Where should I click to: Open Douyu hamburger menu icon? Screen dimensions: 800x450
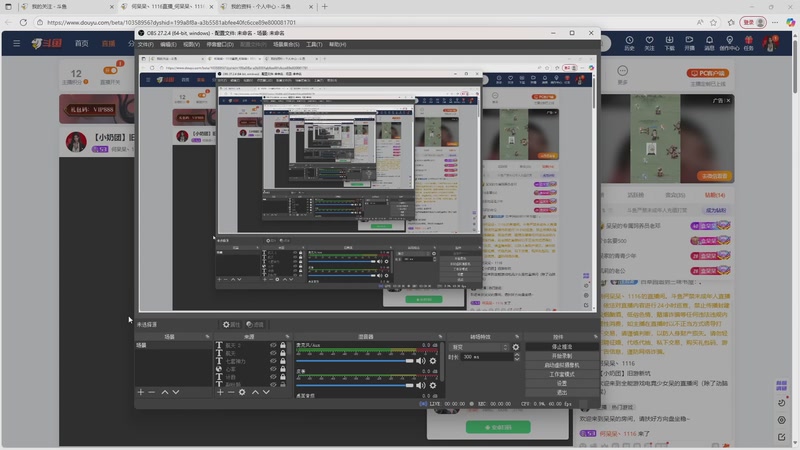tap(17, 43)
